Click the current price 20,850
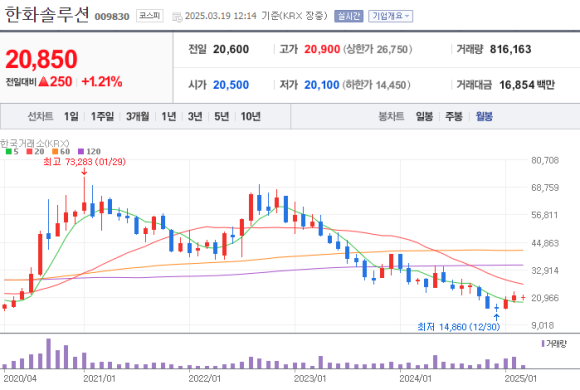Screen dimensions: 580x390 tap(41, 59)
